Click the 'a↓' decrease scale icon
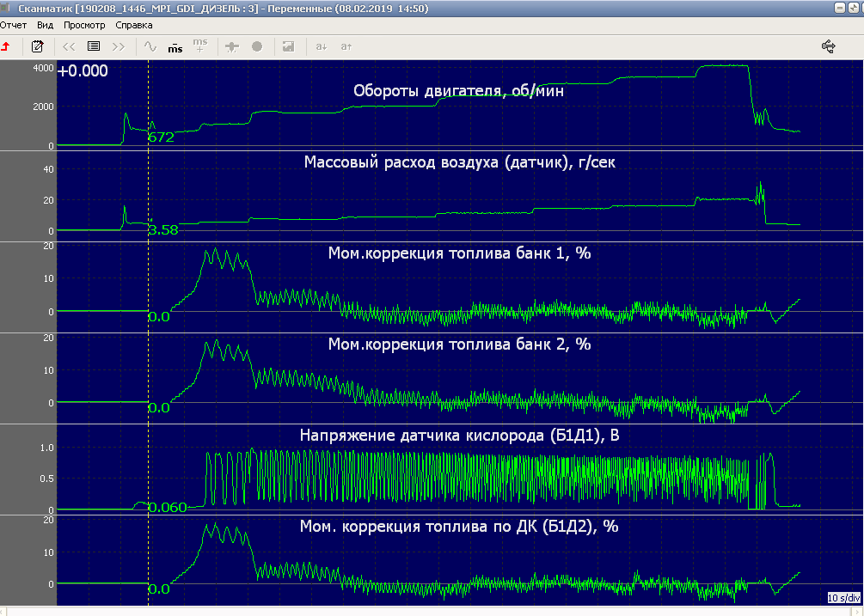This screenshot has height=616, width=864. coord(322,46)
